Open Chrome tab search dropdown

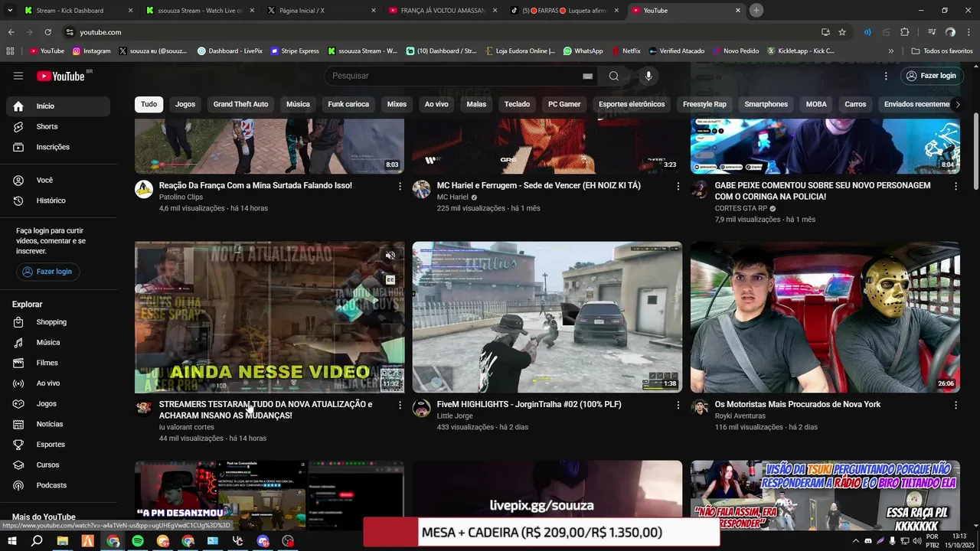coord(11,11)
